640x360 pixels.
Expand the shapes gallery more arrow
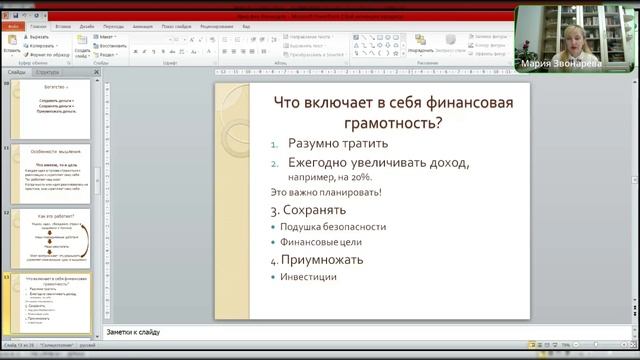click(404, 53)
